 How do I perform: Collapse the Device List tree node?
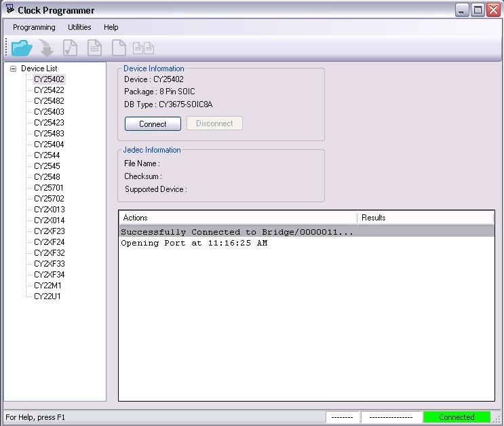tap(13, 69)
